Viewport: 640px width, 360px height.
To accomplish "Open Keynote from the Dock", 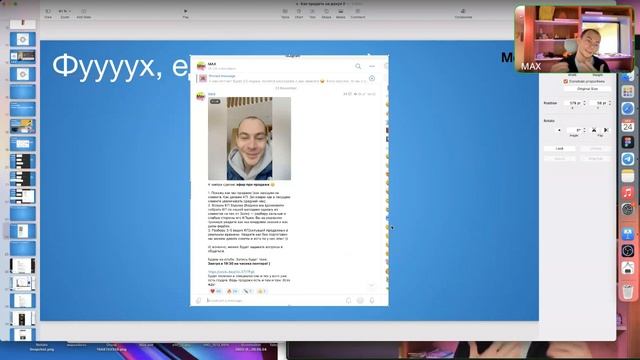I will [x=628, y=234].
